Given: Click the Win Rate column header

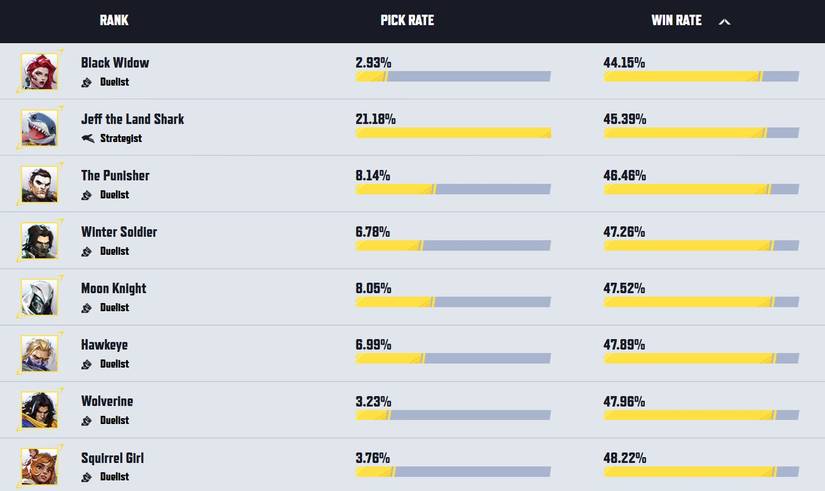Looking at the screenshot, I should (x=676, y=21).
